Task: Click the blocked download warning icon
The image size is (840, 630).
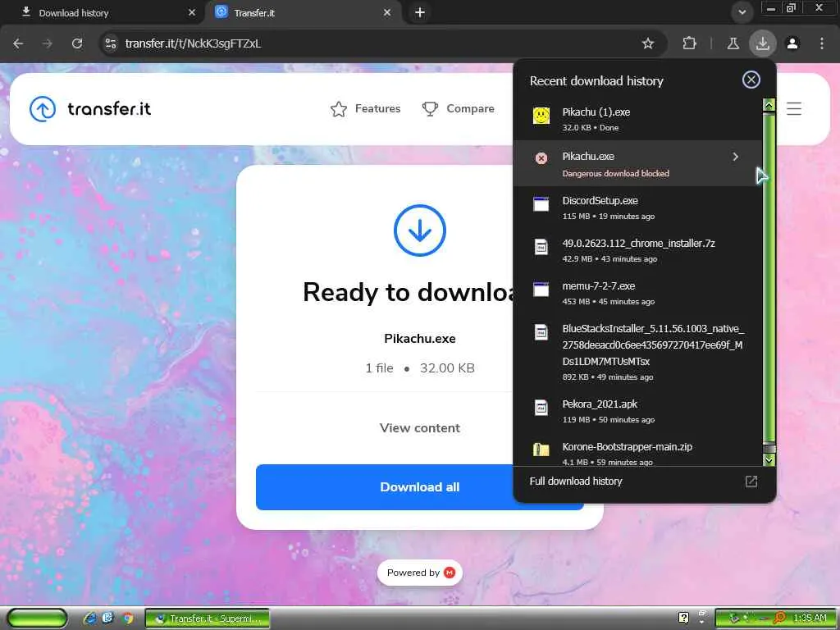Action: (x=541, y=158)
